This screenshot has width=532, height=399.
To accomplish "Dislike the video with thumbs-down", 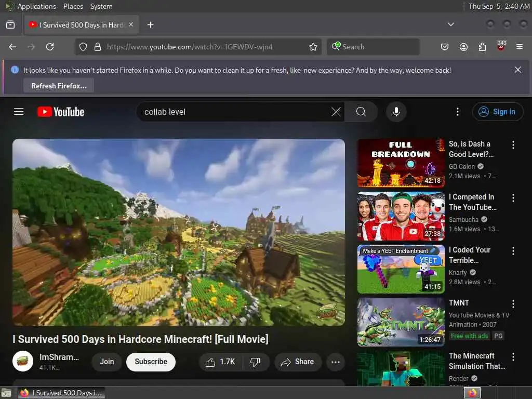I will (x=256, y=362).
